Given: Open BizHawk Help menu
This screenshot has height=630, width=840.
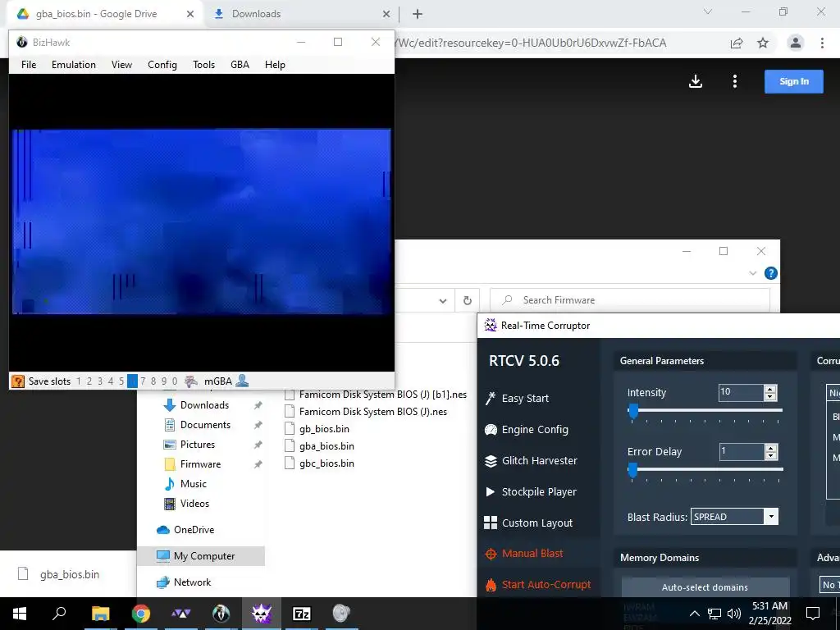Looking at the screenshot, I should click(x=275, y=65).
